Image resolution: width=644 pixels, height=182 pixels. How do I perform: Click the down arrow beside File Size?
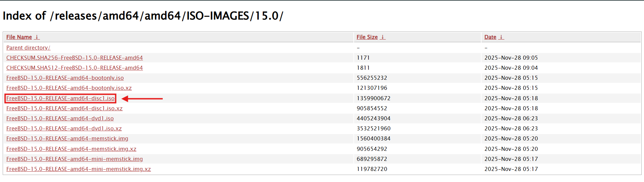click(383, 37)
